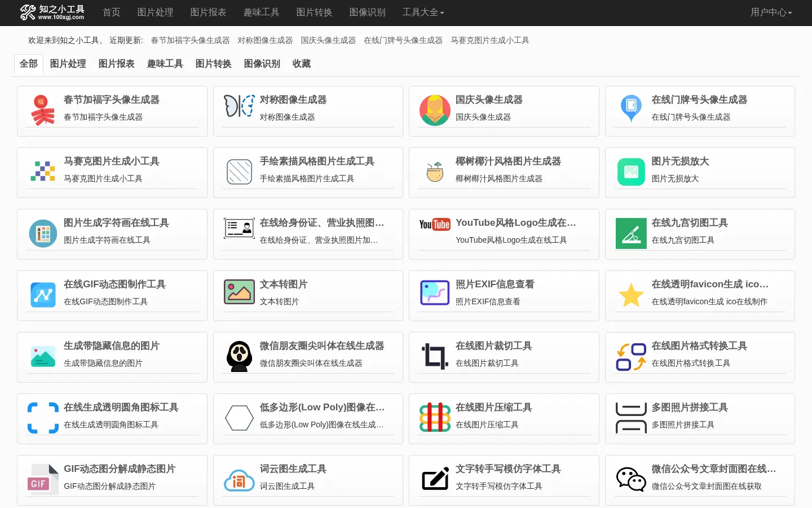812x508 pixels.
Task: Click the blue map pin icon for 在线门牌号头像生成器
Action: point(631,108)
